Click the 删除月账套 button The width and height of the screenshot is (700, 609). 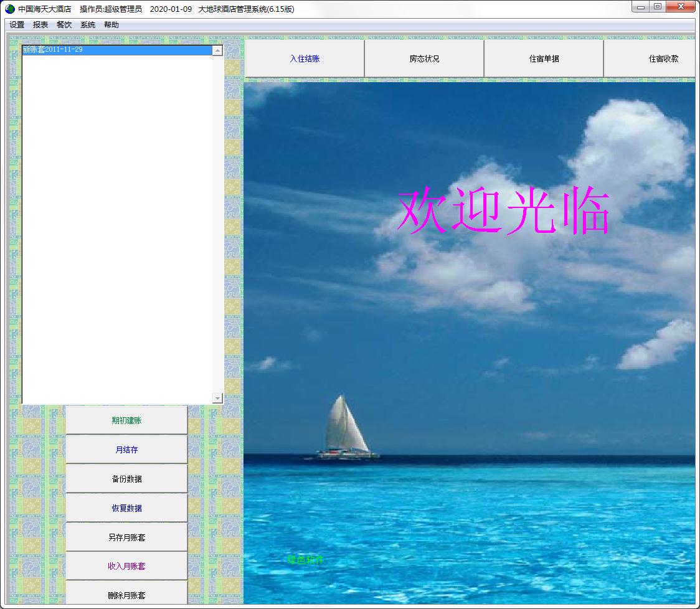(x=126, y=594)
